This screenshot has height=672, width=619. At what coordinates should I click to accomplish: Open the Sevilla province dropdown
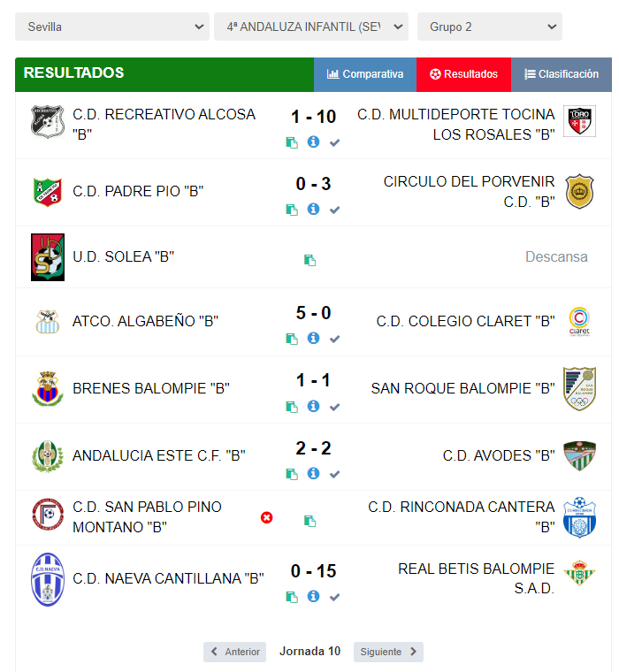pyautogui.click(x=112, y=27)
